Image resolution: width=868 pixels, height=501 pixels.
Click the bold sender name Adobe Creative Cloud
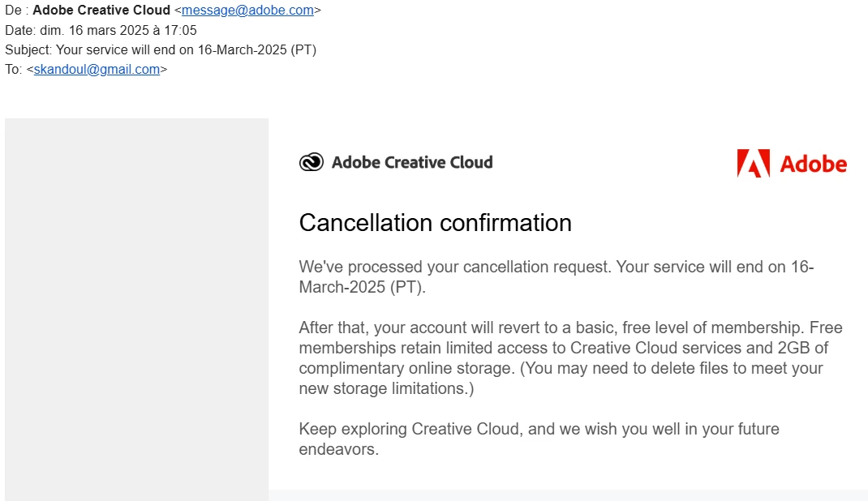[101, 11]
